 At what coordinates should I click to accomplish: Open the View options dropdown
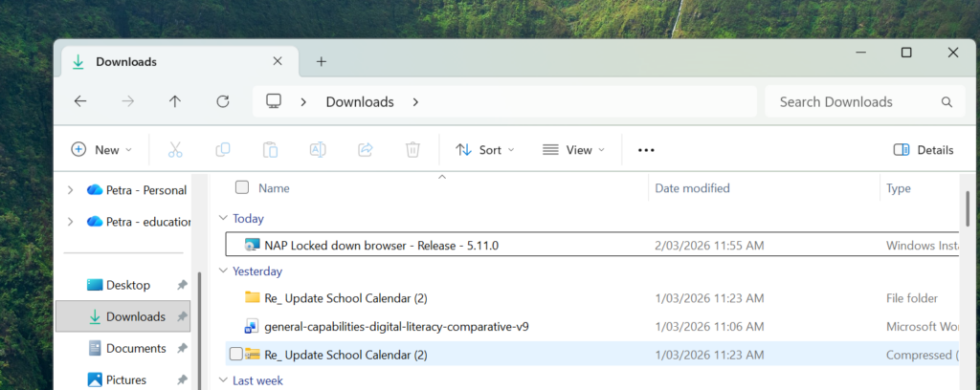[x=573, y=149]
